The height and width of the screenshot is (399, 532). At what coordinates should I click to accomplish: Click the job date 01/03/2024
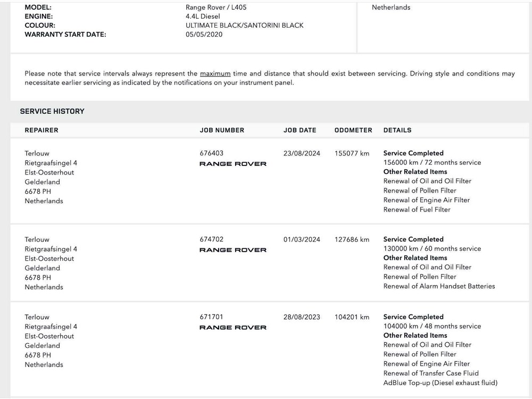coord(302,239)
